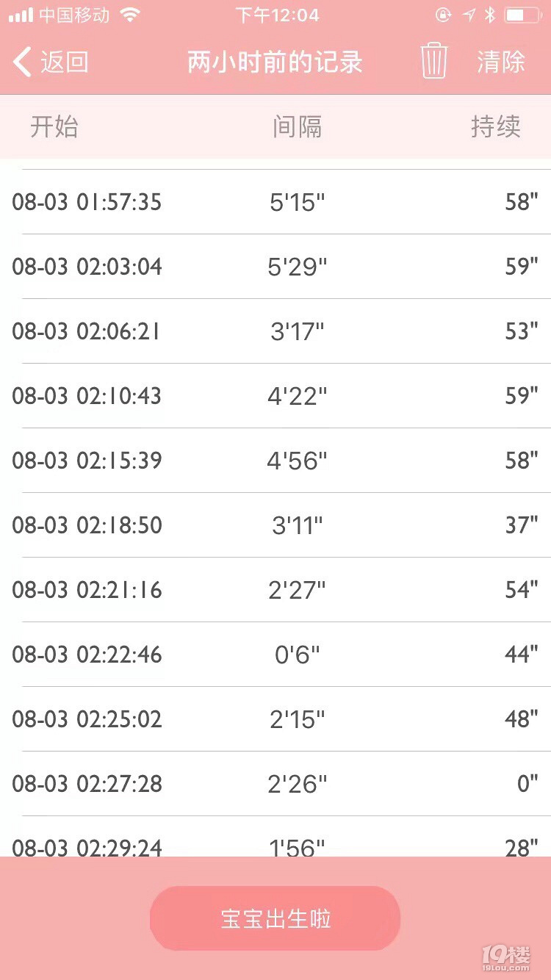The width and height of the screenshot is (551, 980).
Task: Tap the Bluetooth status icon
Action: [489, 15]
